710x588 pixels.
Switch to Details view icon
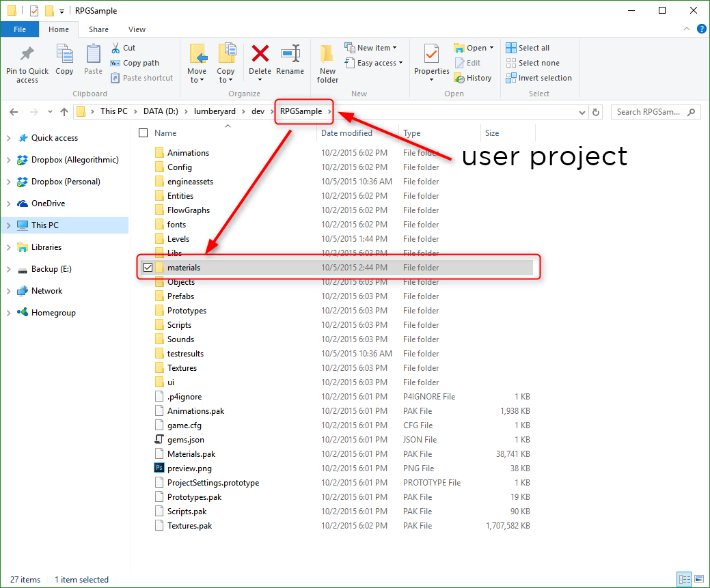pyautogui.click(x=684, y=579)
